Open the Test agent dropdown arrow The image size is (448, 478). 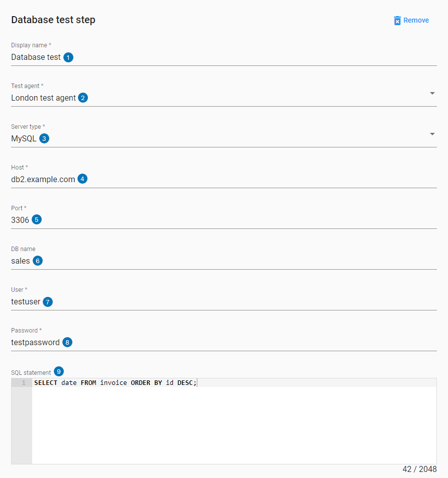coord(432,94)
